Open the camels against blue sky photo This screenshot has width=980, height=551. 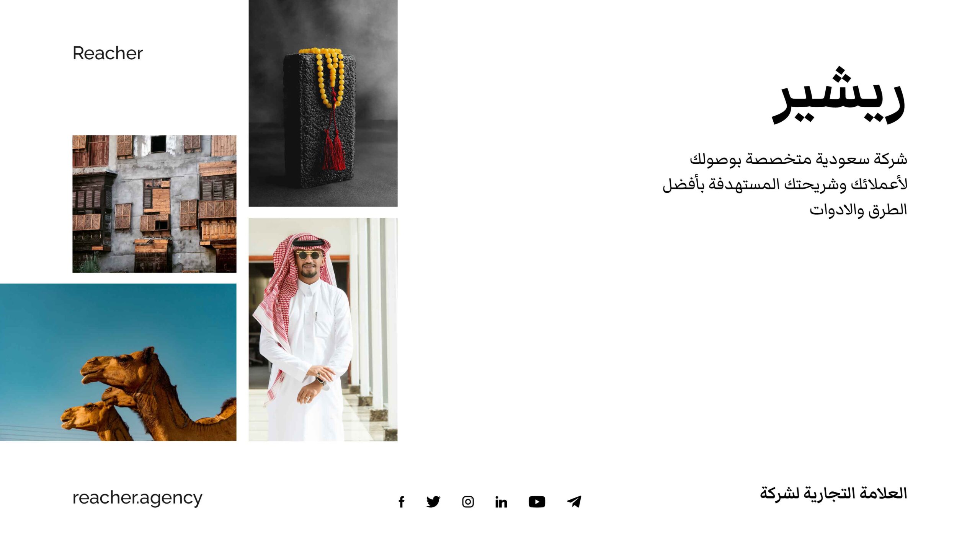click(x=118, y=362)
